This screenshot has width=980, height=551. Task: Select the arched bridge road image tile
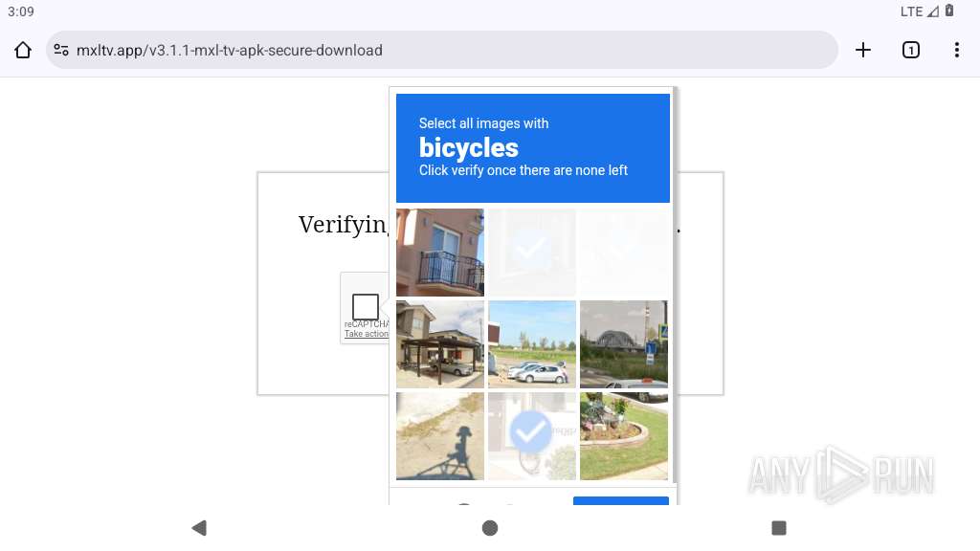point(624,344)
